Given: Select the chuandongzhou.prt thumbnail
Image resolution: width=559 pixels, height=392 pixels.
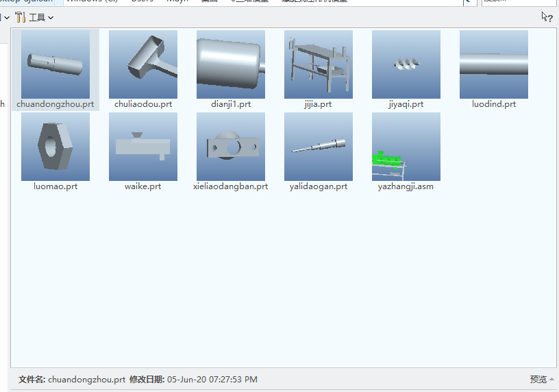Looking at the screenshot, I should point(55,64).
